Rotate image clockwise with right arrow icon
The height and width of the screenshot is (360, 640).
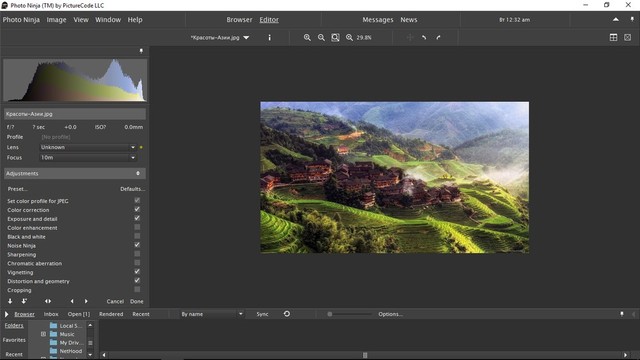[x=438, y=38]
